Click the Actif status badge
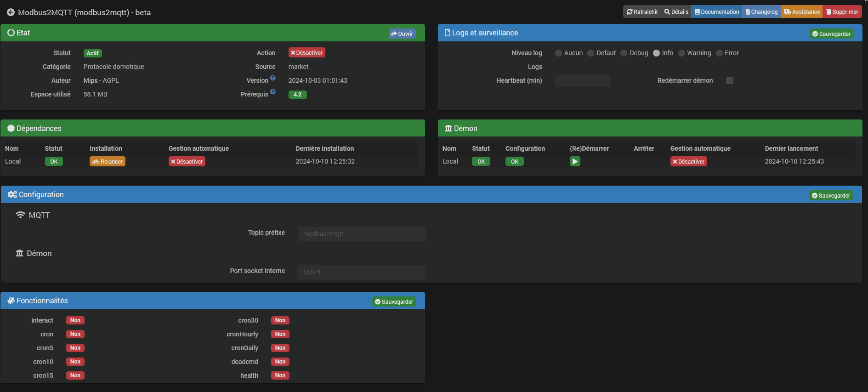 coord(93,53)
